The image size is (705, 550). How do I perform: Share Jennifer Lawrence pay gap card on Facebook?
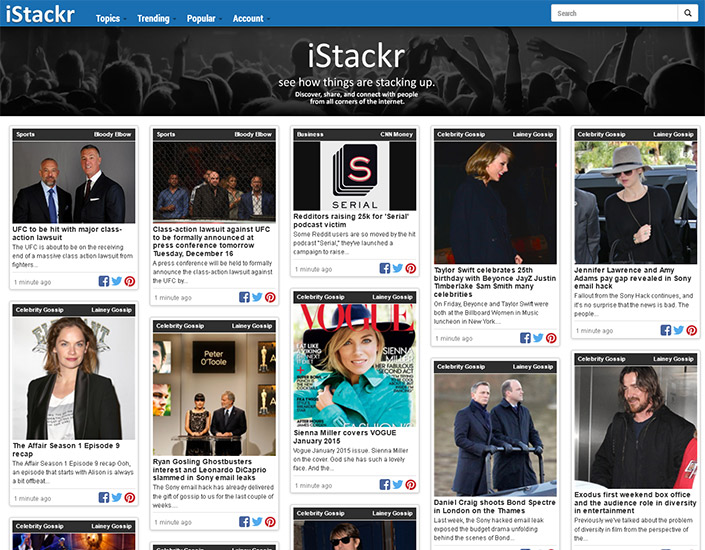[666, 331]
